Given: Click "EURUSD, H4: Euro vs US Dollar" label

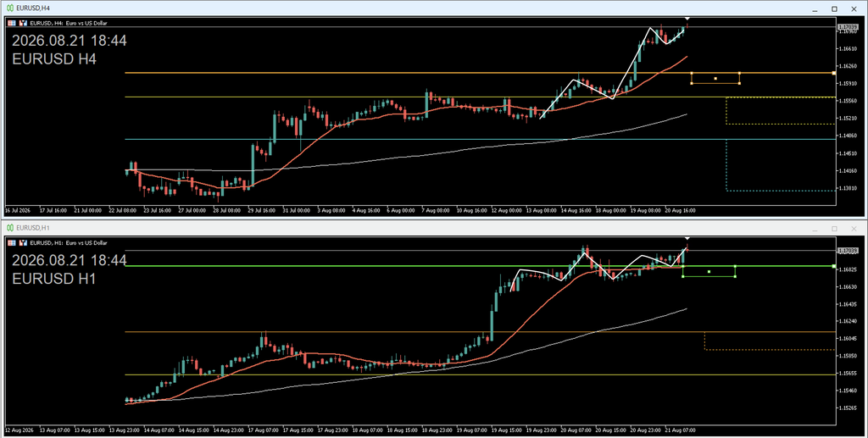Looking at the screenshot, I should 69,23.
